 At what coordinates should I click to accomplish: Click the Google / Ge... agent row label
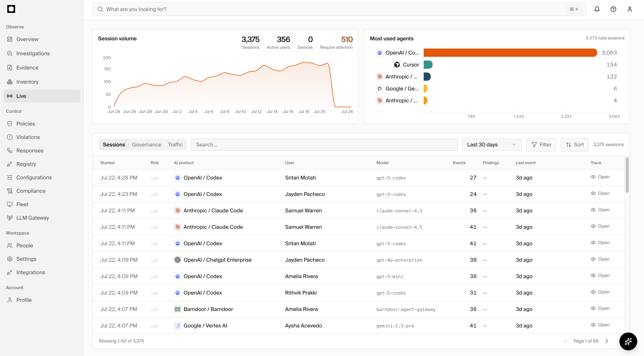[x=402, y=89]
